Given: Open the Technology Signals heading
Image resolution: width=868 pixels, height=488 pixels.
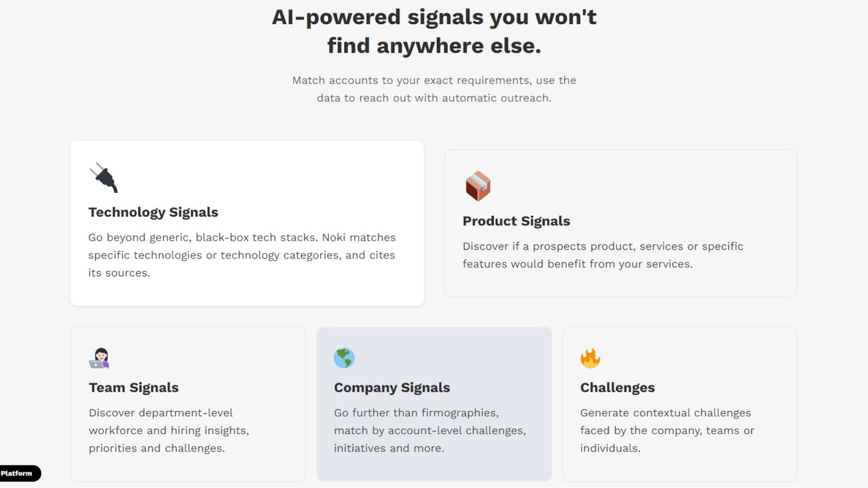Looking at the screenshot, I should tap(153, 212).
